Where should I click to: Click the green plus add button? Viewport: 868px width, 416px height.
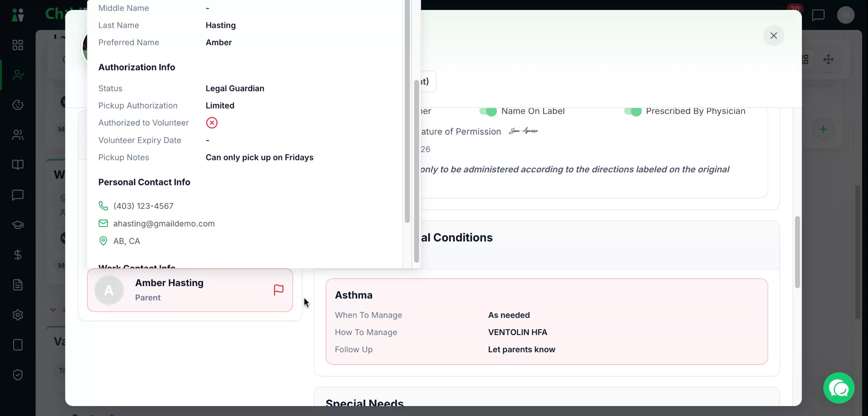click(823, 129)
